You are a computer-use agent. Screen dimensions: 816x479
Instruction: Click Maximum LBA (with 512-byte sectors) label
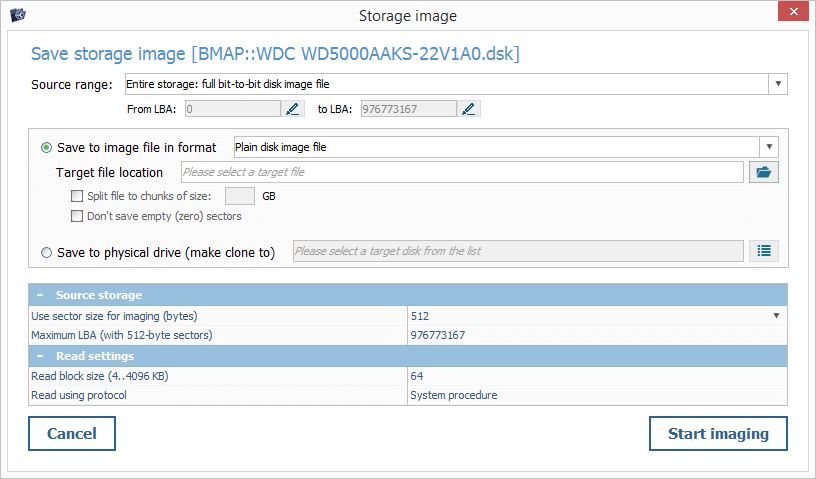122,335
